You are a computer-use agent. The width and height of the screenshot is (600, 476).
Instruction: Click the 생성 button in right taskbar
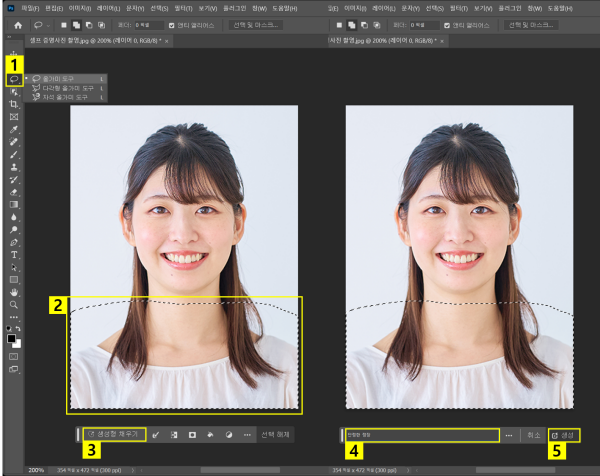(564, 435)
